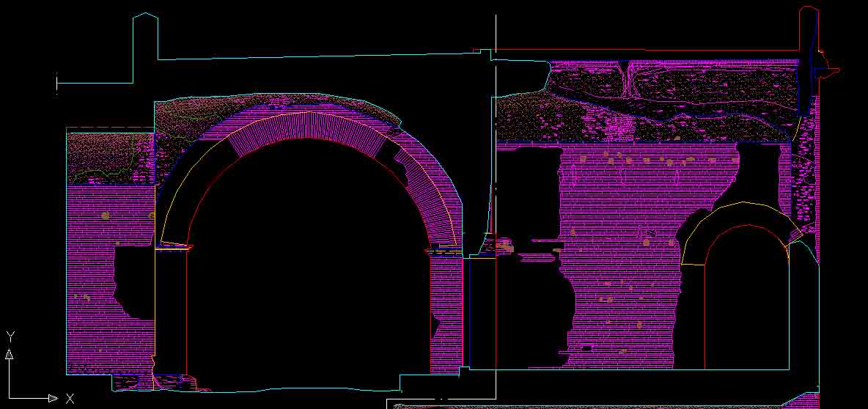This screenshot has height=409, width=868.
Task: Select the tree-like crack in upper right masonry
Action: click(x=630, y=81)
